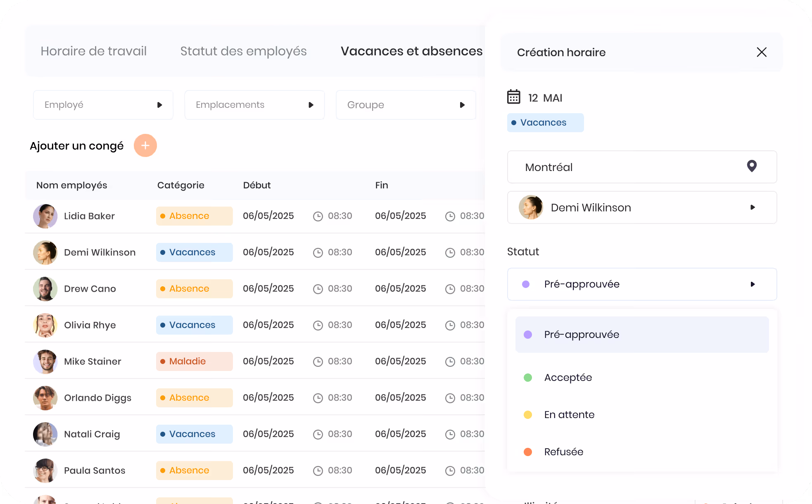
Task: Click the start clock icon in Natali Craig row
Action: tap(318, 434)
